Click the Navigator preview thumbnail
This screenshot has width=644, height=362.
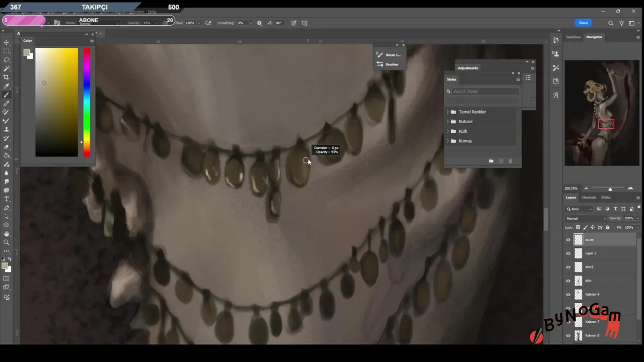[602, 113]
